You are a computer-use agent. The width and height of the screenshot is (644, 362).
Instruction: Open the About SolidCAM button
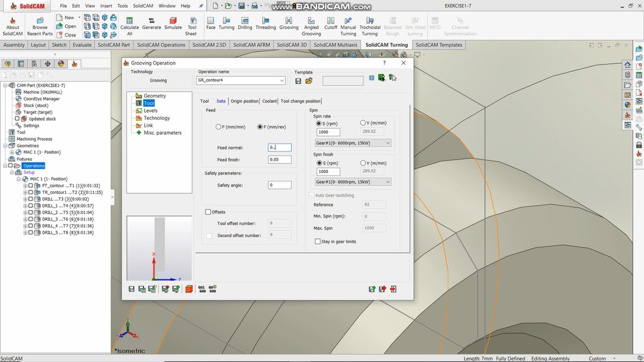point(13,27)
